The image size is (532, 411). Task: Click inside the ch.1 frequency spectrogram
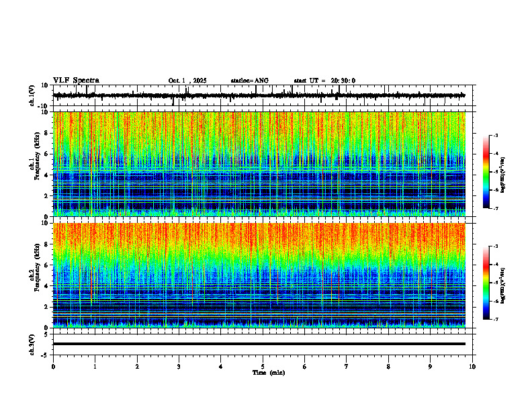(259, 164)
